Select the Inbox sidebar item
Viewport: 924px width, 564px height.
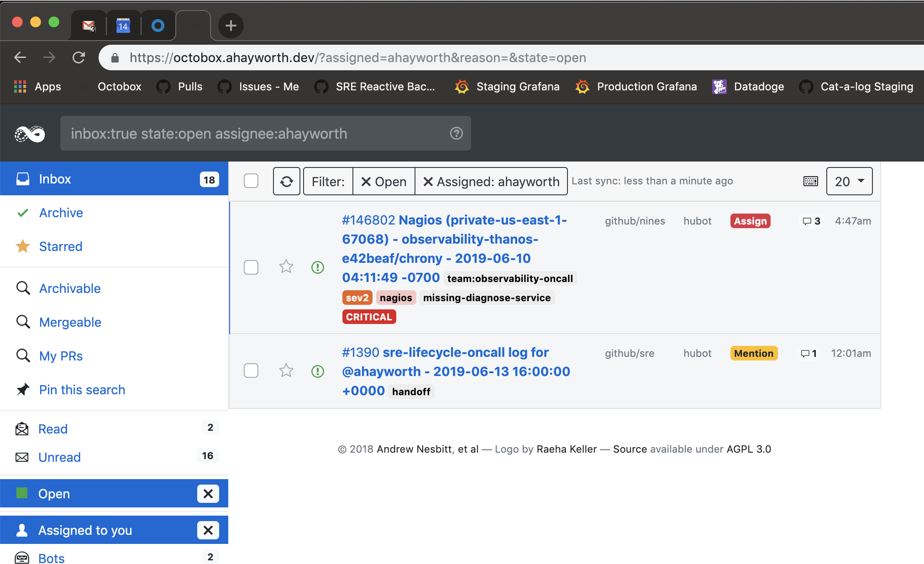114,178
